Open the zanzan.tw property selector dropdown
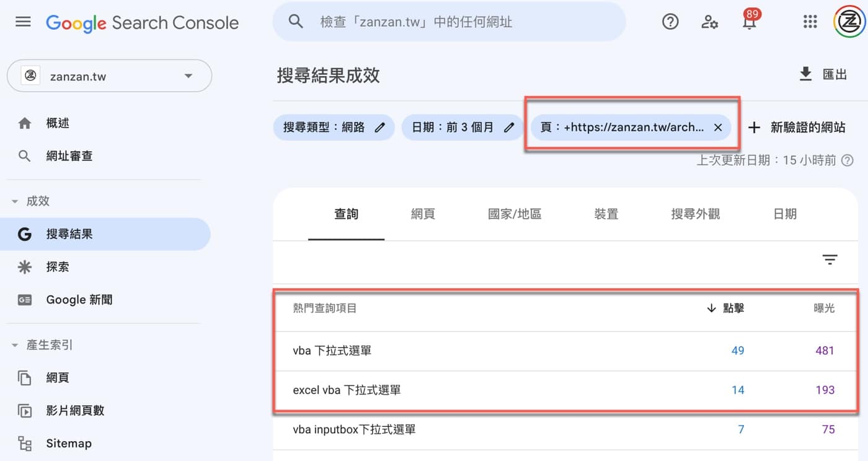Viewport: 868px width, 461px height. coord(109,76)
